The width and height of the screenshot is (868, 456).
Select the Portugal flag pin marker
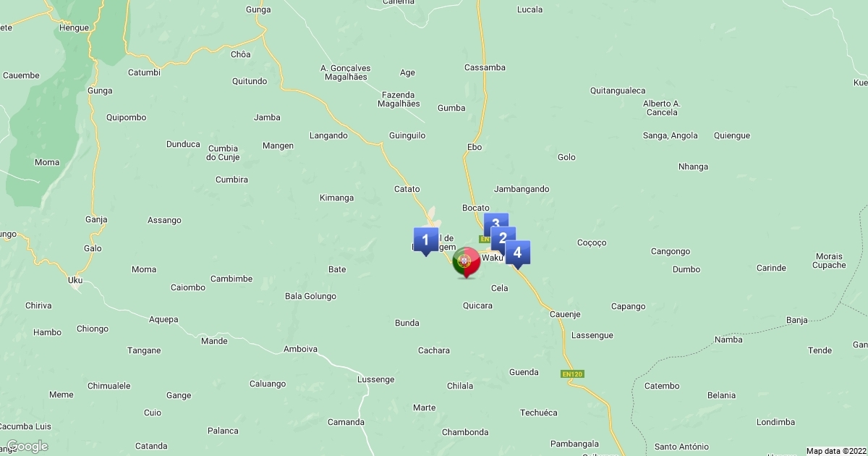pyautogui.click(x=467, y=262)
